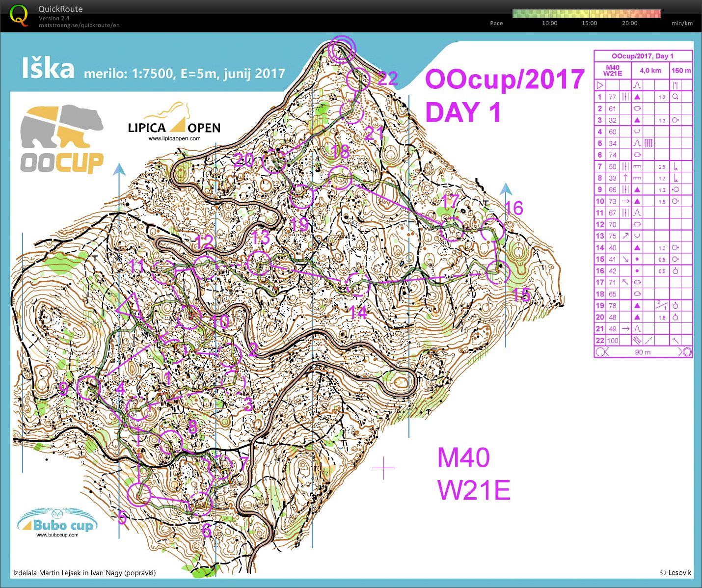Click the start triangle in control description table
Screen dimensions: 702x588
(x=599, y=85)
